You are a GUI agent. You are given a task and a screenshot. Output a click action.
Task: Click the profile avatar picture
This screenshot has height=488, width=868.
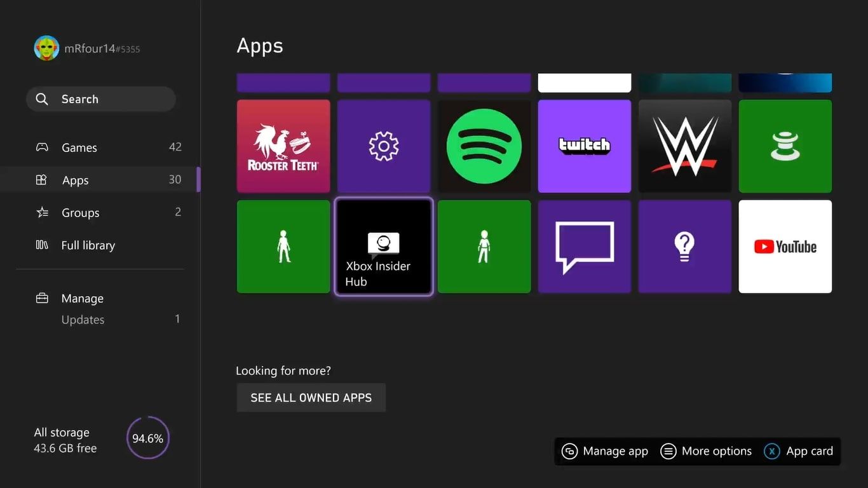point(46,48)
